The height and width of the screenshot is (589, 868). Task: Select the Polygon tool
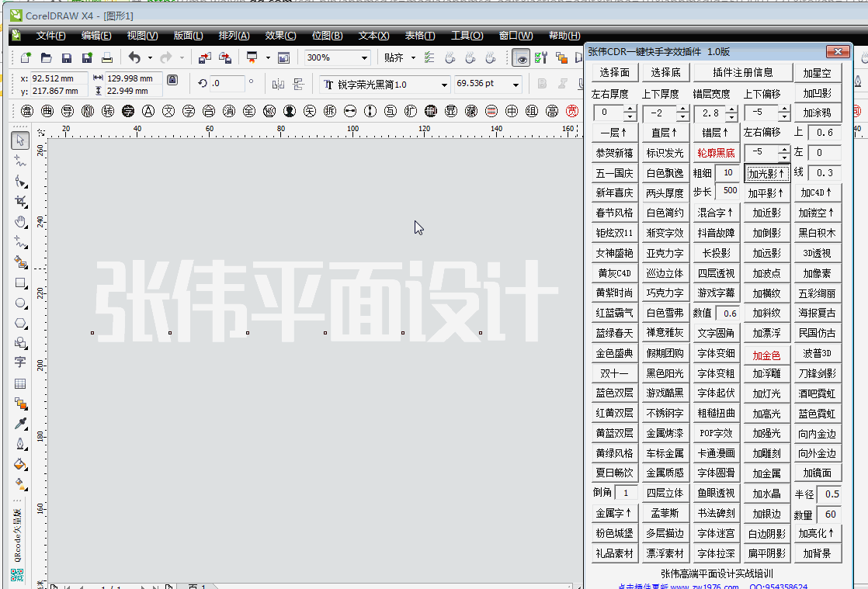click(20, 323)
